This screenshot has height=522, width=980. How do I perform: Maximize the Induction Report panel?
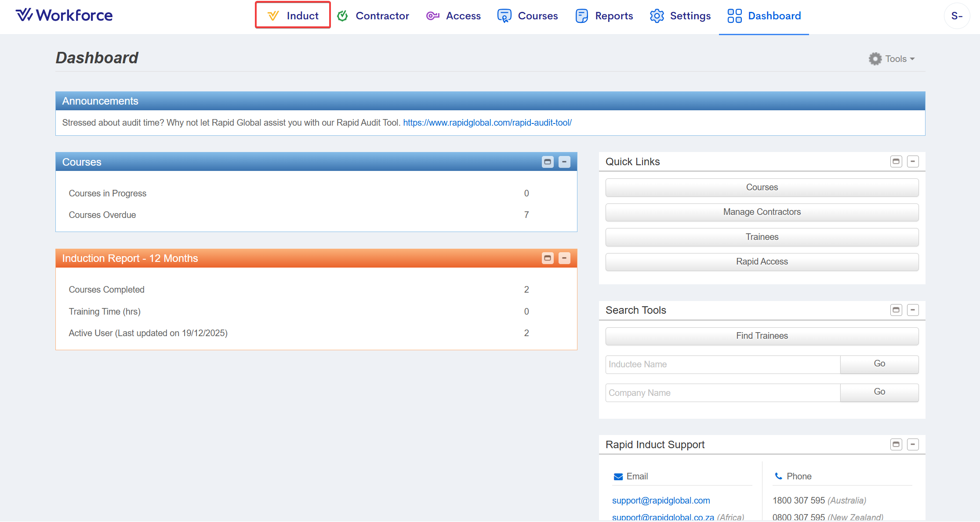pyautogui.click(x=548, y=258)
